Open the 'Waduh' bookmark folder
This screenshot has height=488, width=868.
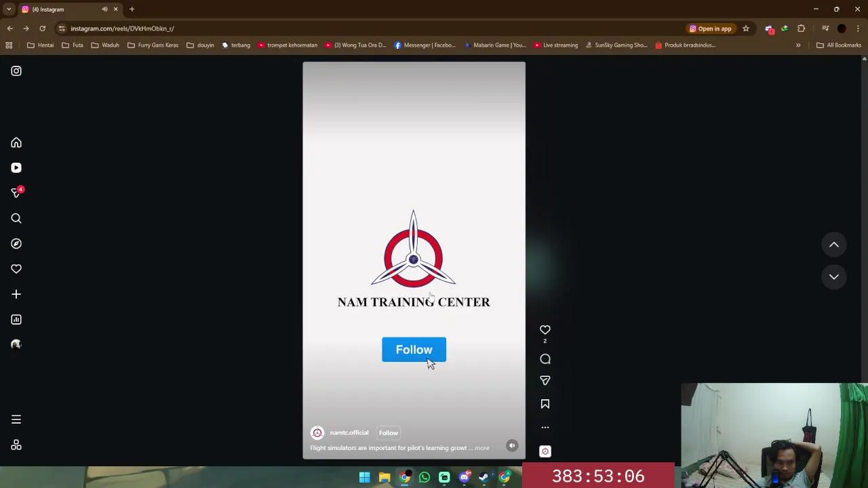coord(105,45)
